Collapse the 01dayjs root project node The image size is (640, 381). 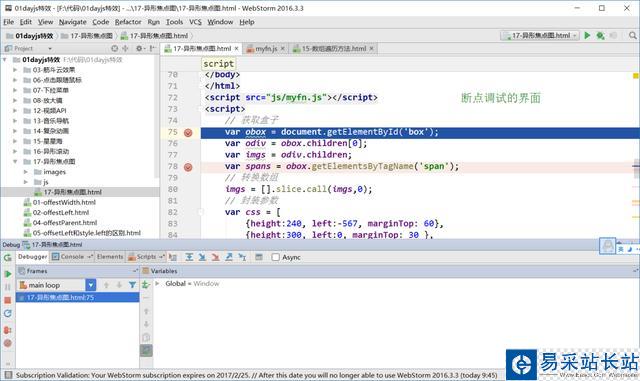pyautogui.click(x=5, y=60)
